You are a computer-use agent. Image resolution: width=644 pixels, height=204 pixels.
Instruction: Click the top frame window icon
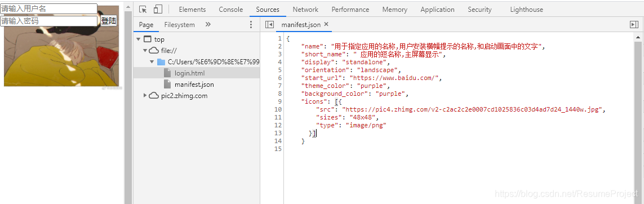pyautogui.click(x=148, y=39)
